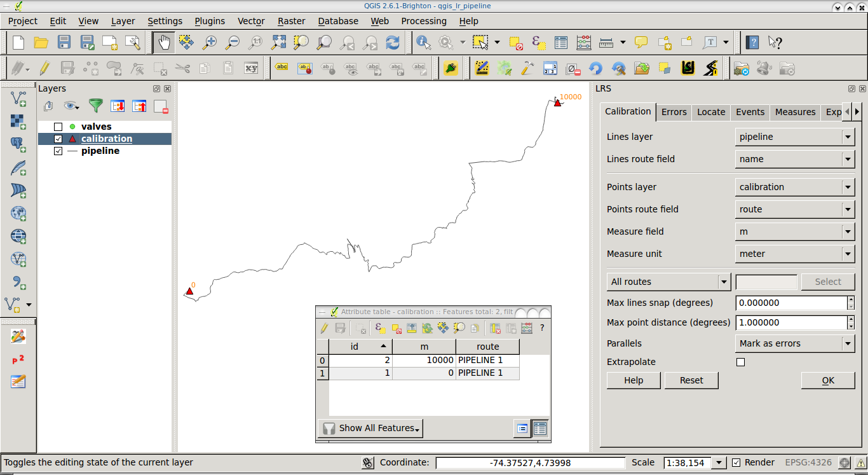
Task: Decrease Max point distance with down arrow
Action: [x=851, y=326]
